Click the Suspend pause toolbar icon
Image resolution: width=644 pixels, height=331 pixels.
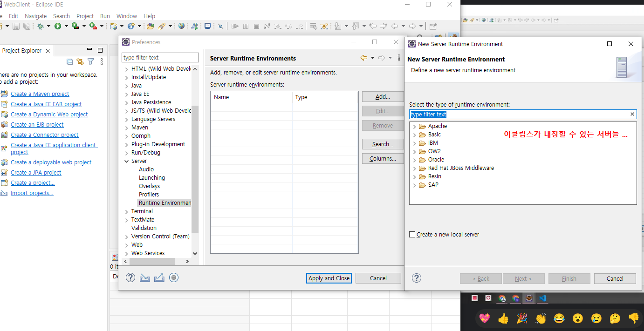(246, 27)
